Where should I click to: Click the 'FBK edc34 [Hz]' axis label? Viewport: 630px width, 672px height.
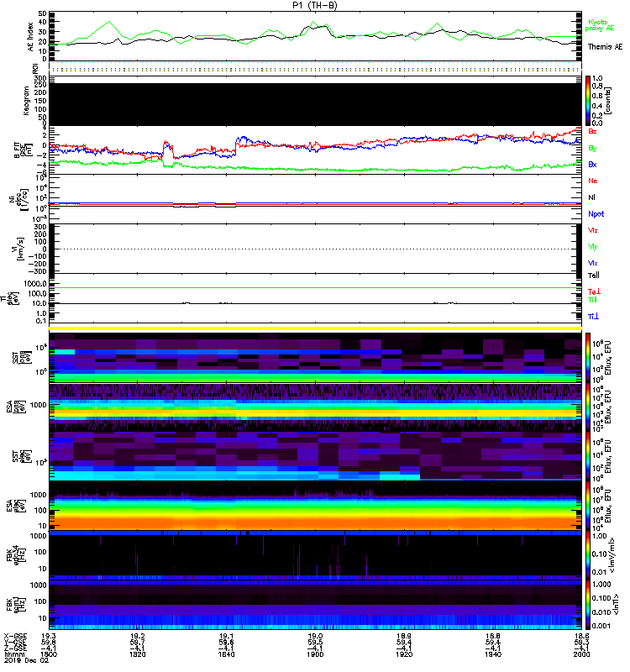tap(16, 555)
